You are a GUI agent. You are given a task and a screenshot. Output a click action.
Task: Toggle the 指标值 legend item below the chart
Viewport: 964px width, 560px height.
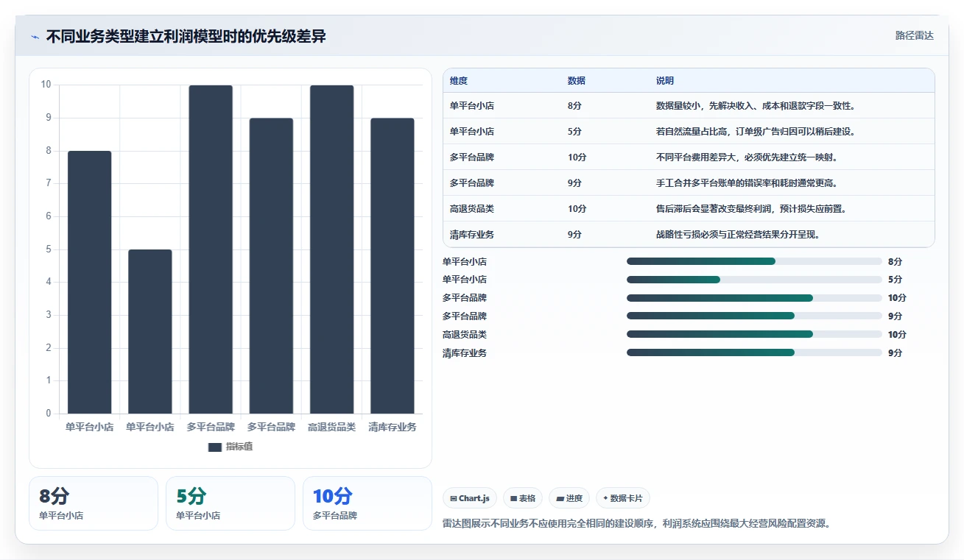coord(231,447)
